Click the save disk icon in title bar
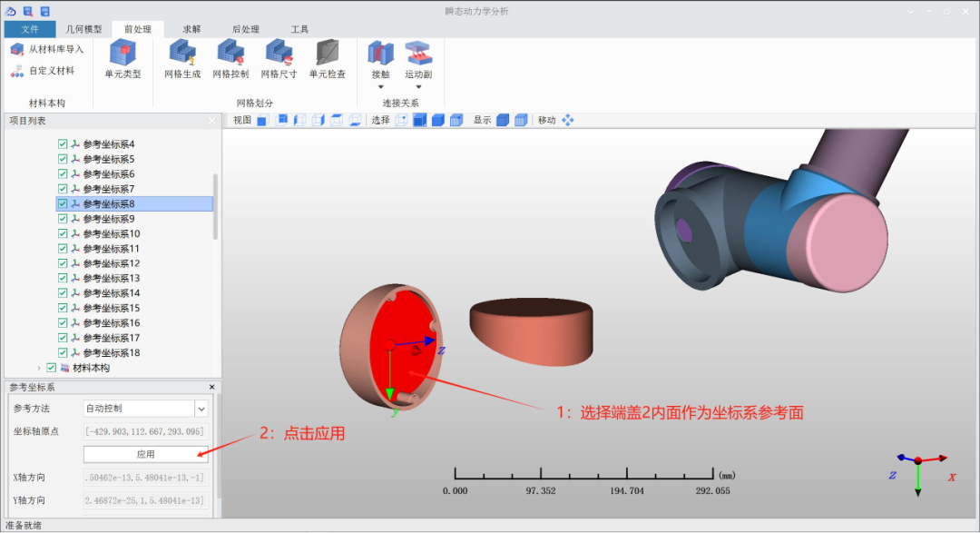This screenshot has width=980, height=533. (x=45, y=11)
